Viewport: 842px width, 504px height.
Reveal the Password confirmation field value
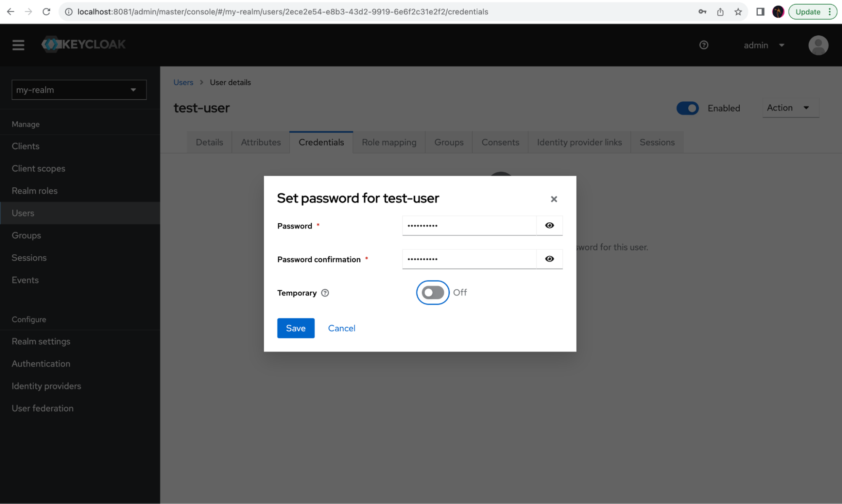point(549,259)
